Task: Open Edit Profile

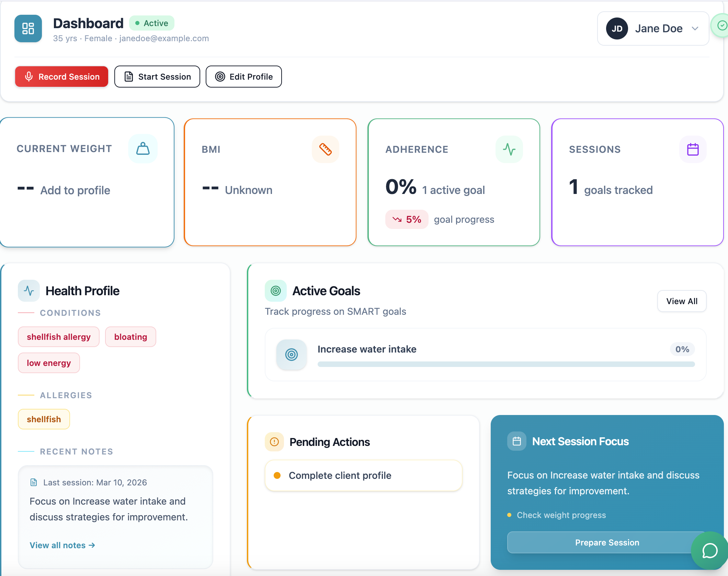Action: pyautogui.click(x=244, y=77)
